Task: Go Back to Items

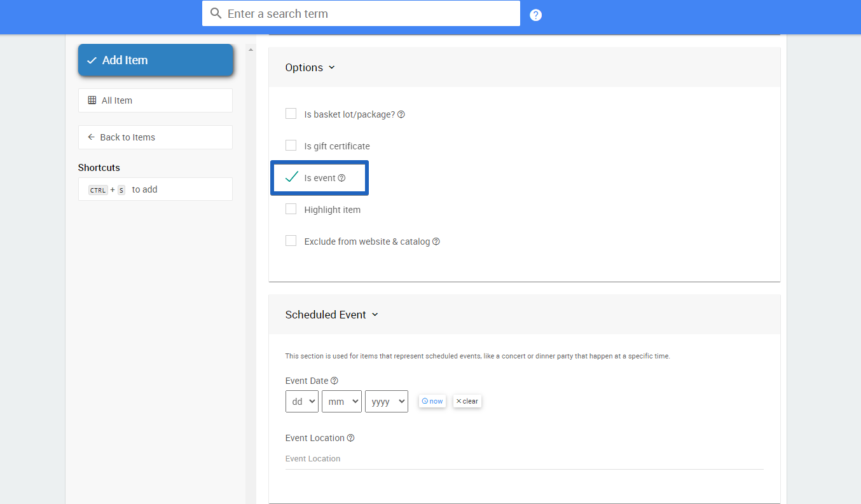Action: (155, 137)
